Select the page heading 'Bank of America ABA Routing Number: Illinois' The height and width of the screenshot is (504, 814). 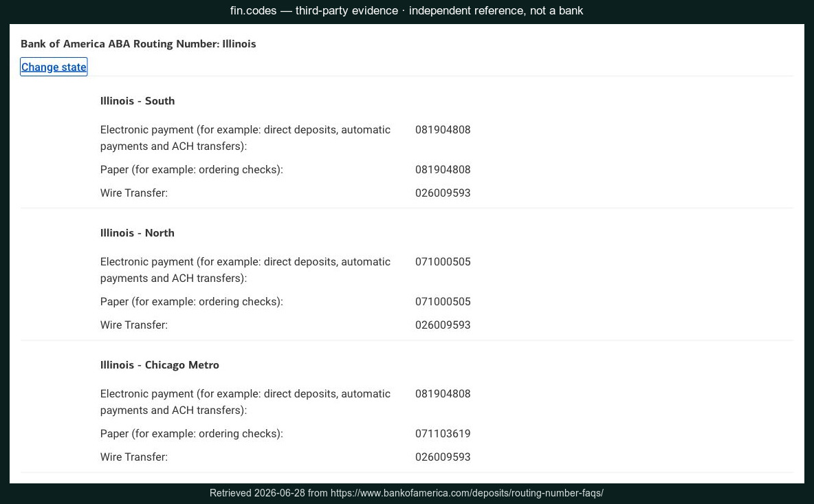(x=138, y=43)
